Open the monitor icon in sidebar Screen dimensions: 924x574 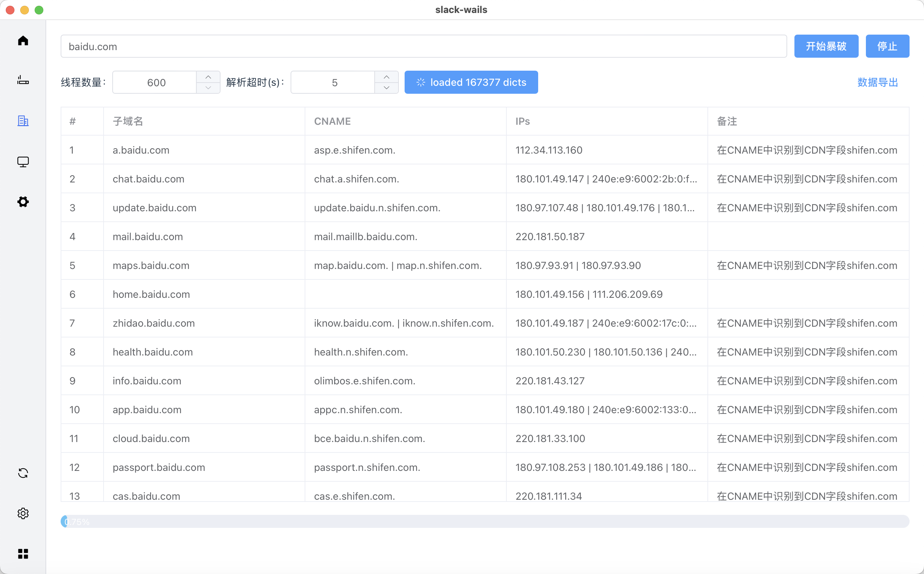click(x=23, y=162)
